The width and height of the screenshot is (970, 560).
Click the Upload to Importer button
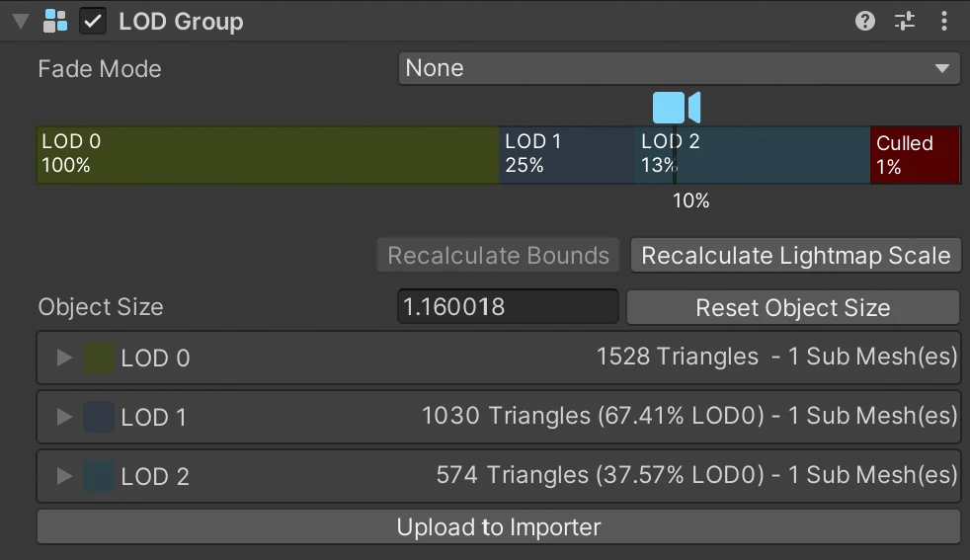tap(499, 527)
